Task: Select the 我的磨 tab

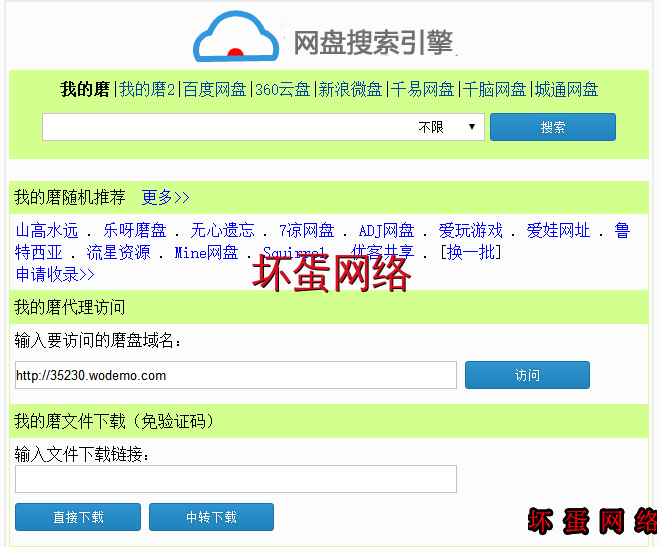Action: tap(85, 89)
